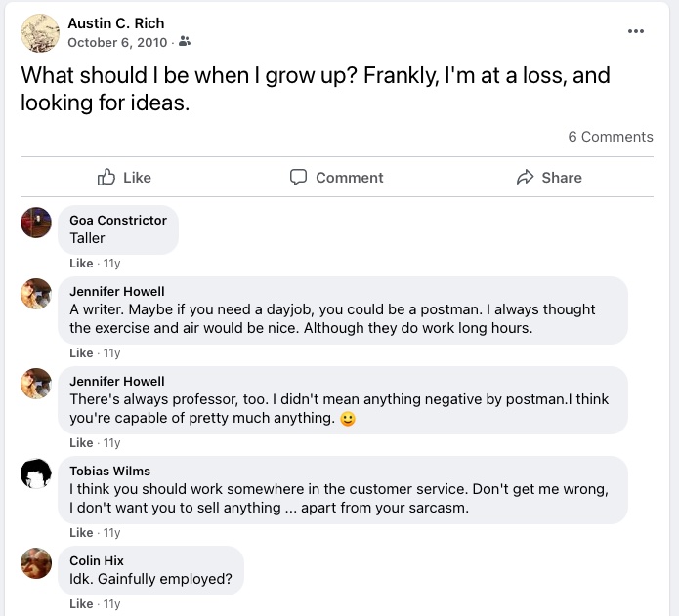Like Goa Constrictor's "Taller" comment
Viewport: 679px width, 616px height.
(x=81, y=264)
